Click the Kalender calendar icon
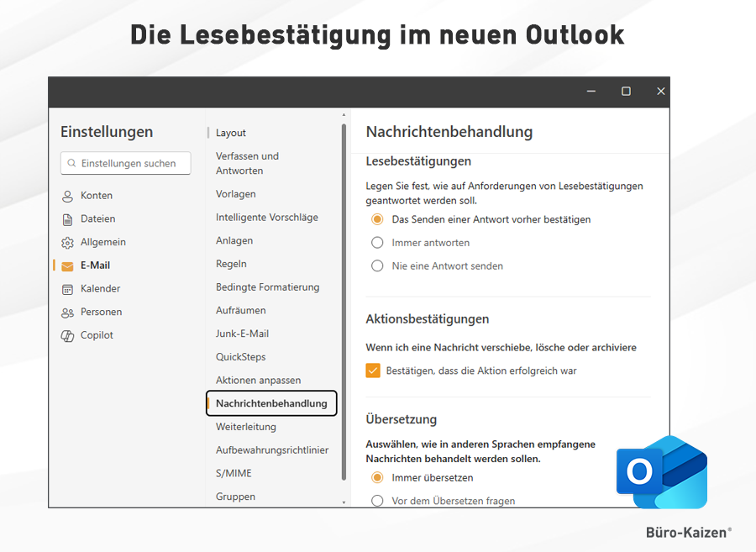The height and width of the screenshot is (552, 756). coord(67,289)
